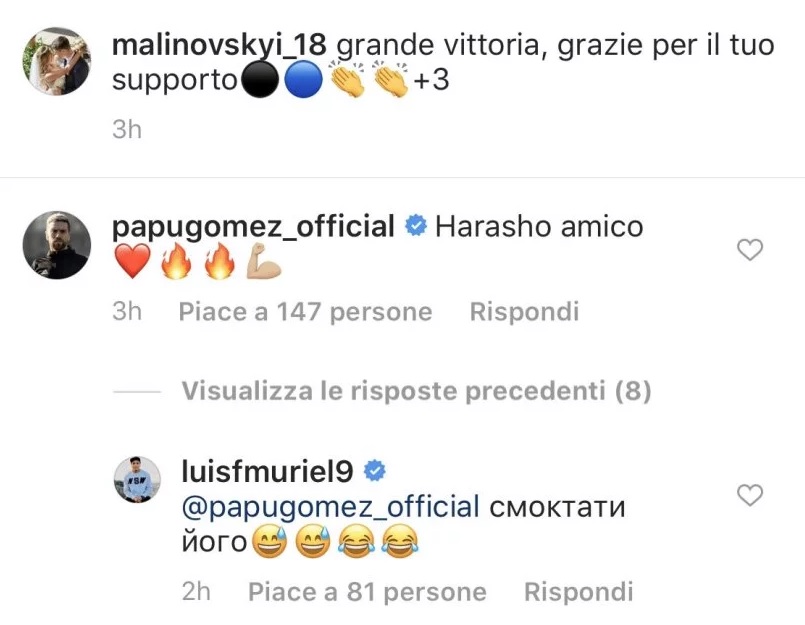Open papugomez_official avatar photo

point(57,245)
